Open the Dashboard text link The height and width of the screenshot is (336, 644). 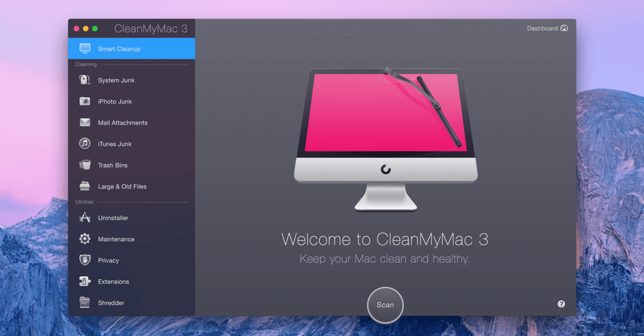click(x=542, y=28)
